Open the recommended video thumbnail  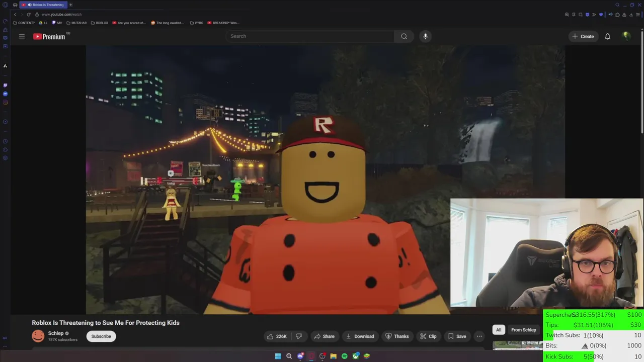pyautogui.click(x=517, y=345)
